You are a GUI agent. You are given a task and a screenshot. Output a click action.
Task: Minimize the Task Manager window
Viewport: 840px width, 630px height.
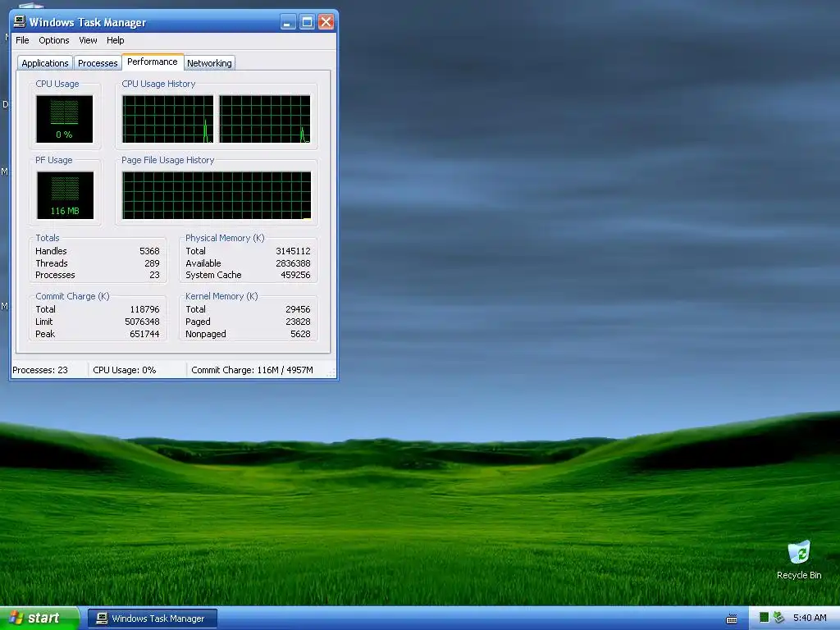click(288, 22)
